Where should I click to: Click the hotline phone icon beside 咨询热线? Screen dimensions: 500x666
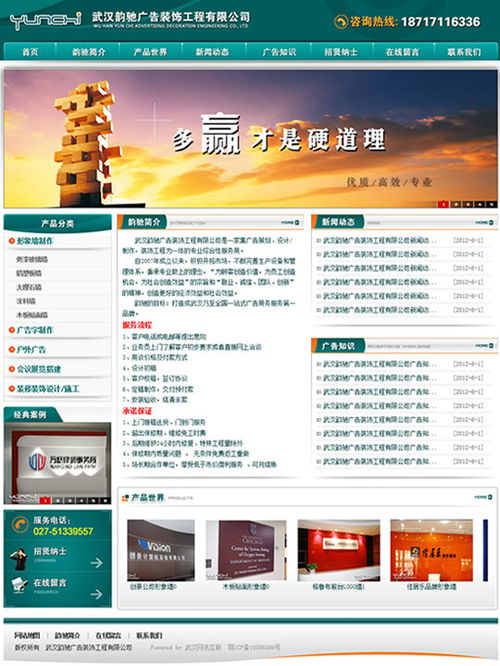(341, 22)
